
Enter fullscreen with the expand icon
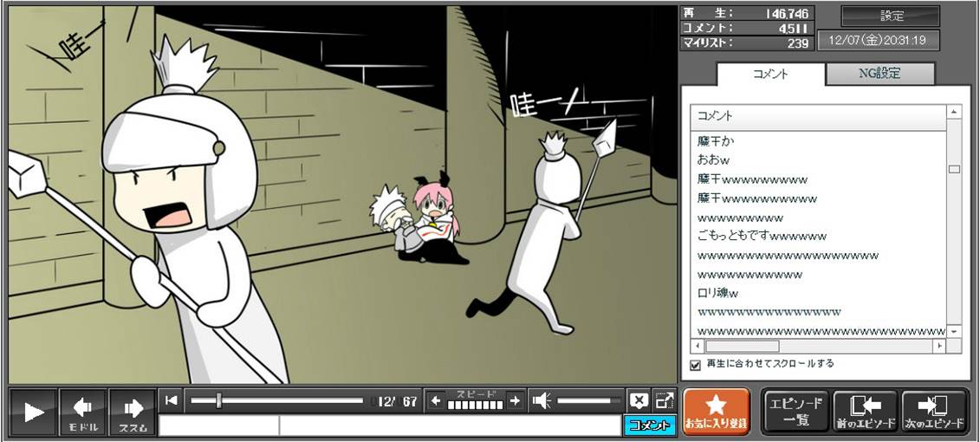[664, 400]
